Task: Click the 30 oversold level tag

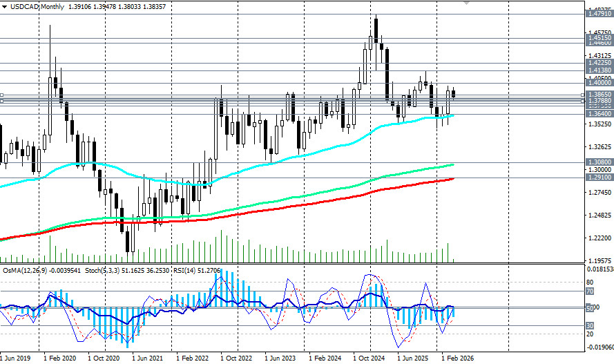Action: tap(591, 325)
